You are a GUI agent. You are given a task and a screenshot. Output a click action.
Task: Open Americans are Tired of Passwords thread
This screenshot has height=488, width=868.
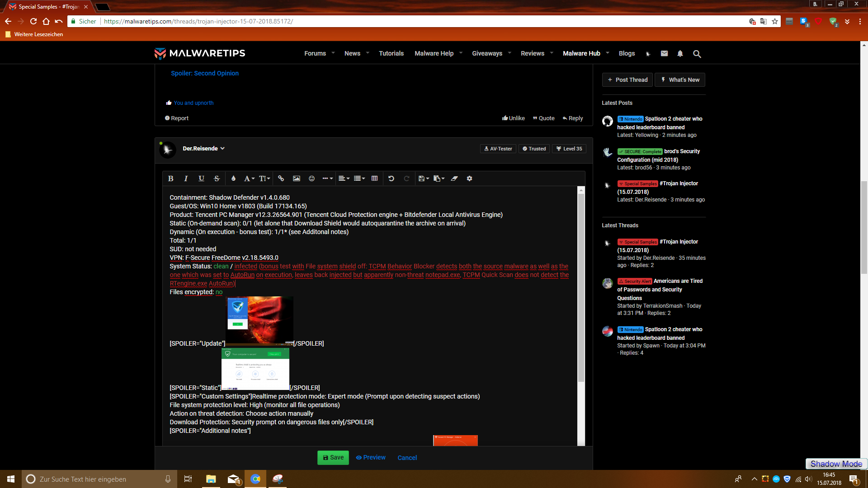point(660,290)
